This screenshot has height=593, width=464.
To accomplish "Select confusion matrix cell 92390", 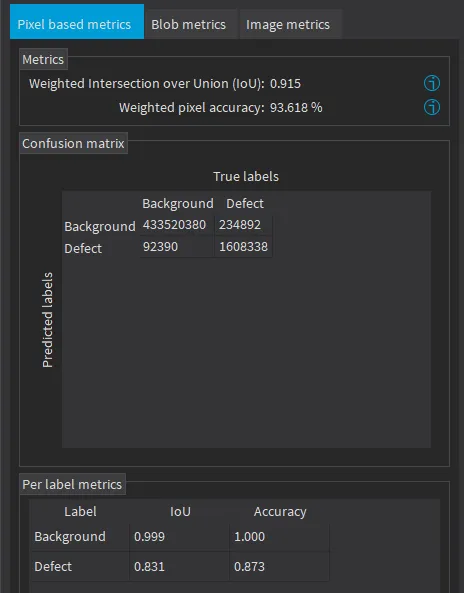I will pyautogui.click(x=177, y=247).
